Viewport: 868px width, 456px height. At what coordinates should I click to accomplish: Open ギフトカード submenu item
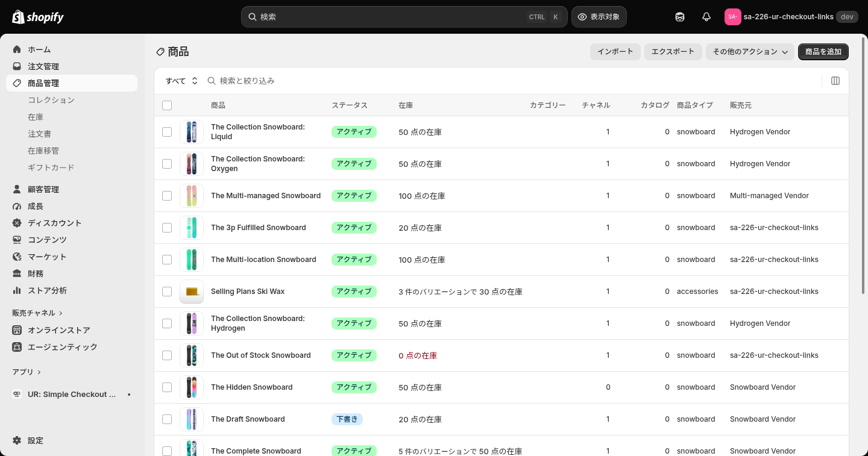coord(51,167)
